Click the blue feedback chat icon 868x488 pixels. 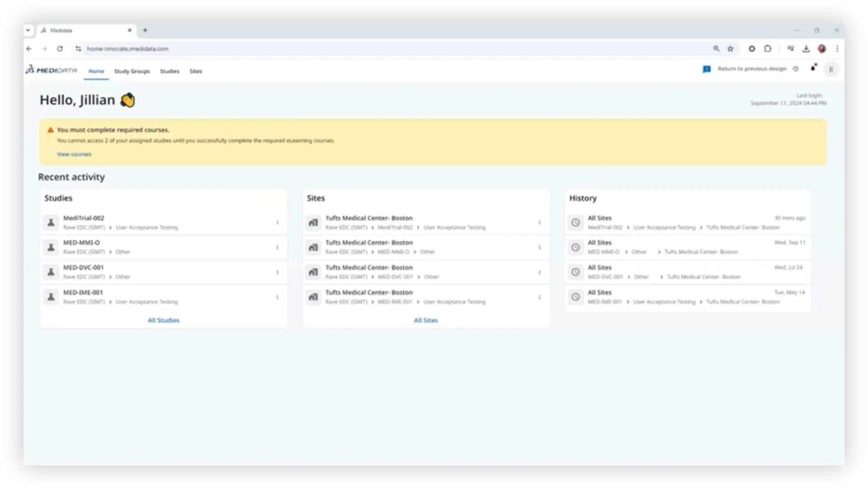[x=707, y=69]
